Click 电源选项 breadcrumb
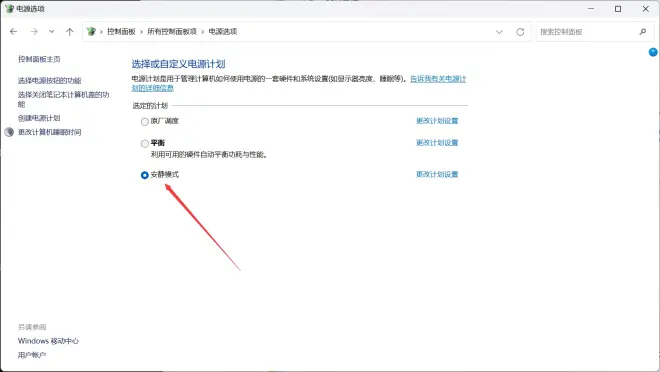The width and height of the screenshot is (660, 372). click(223, 32)
